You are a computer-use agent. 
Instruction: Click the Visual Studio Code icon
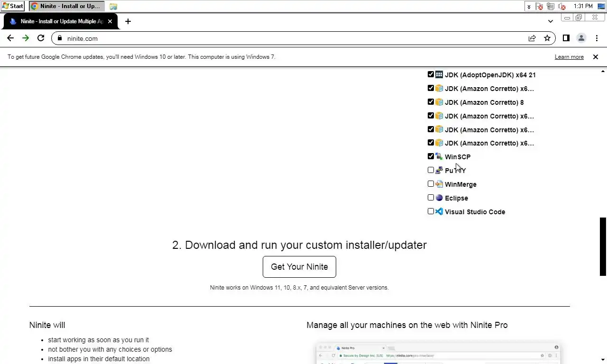point(439,211)
